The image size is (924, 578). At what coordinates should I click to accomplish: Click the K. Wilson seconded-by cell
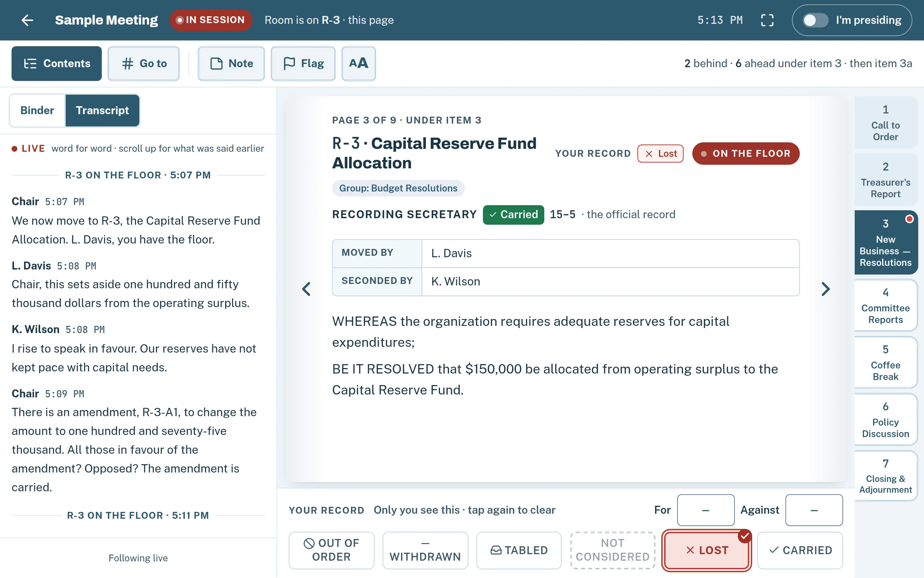pos(610,282)
